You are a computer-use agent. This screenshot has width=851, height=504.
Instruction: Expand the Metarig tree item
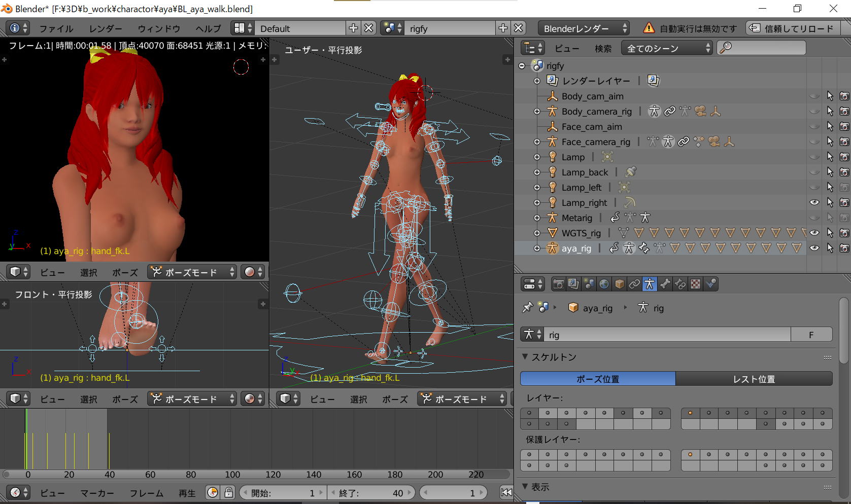(x=537, y=218)
